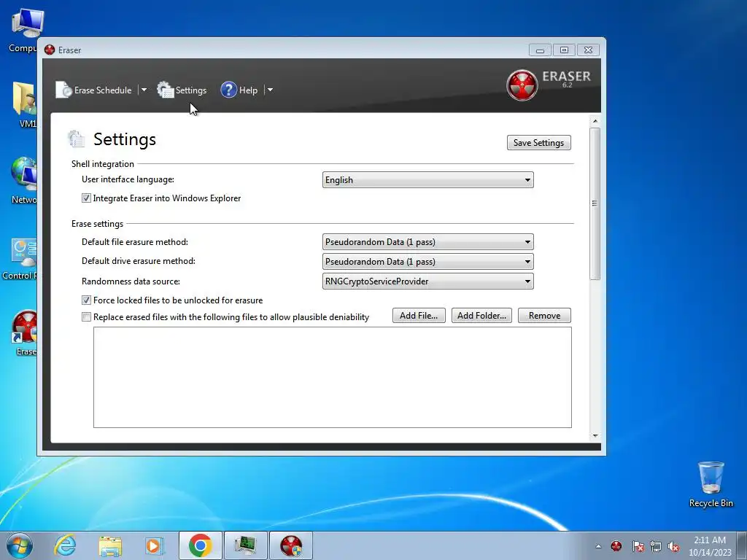Click inside the plausible deniability files list
Screen dimensions: 747x560
[x=333, y=377]
